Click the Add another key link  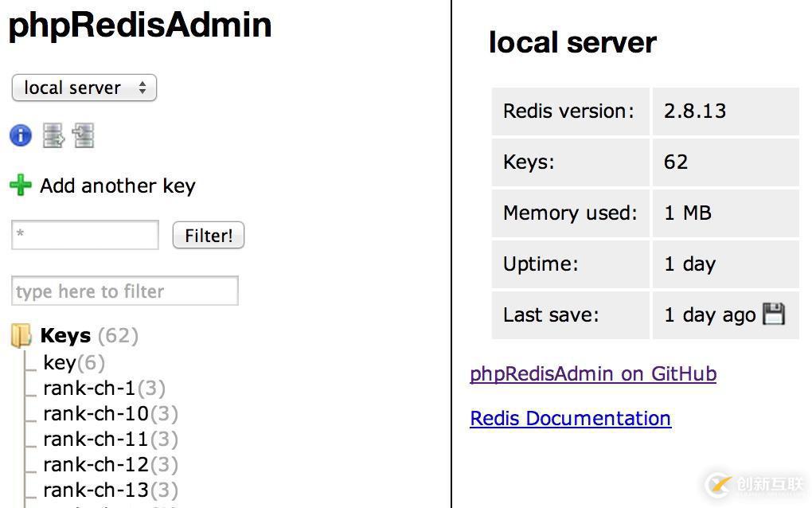118,186
